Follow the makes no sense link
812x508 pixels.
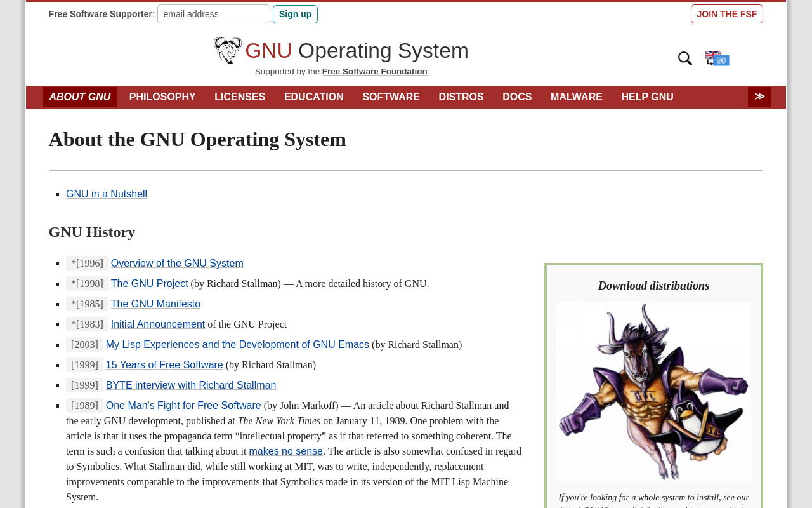coord(285,451)
